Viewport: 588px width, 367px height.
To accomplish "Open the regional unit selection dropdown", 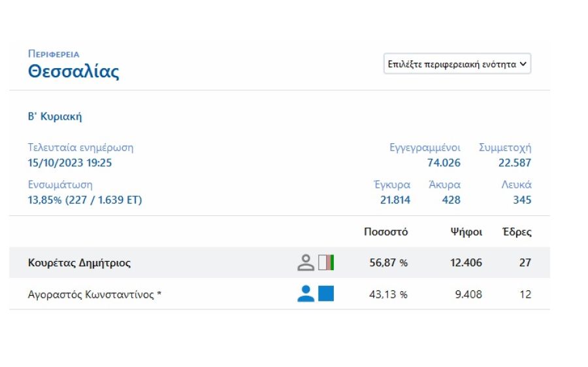I will [x=457, y=64].
